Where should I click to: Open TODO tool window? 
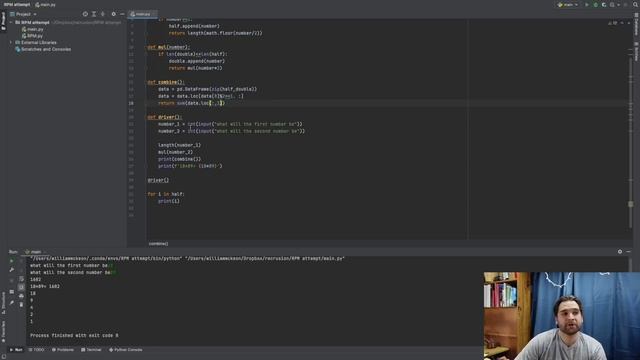36,350
